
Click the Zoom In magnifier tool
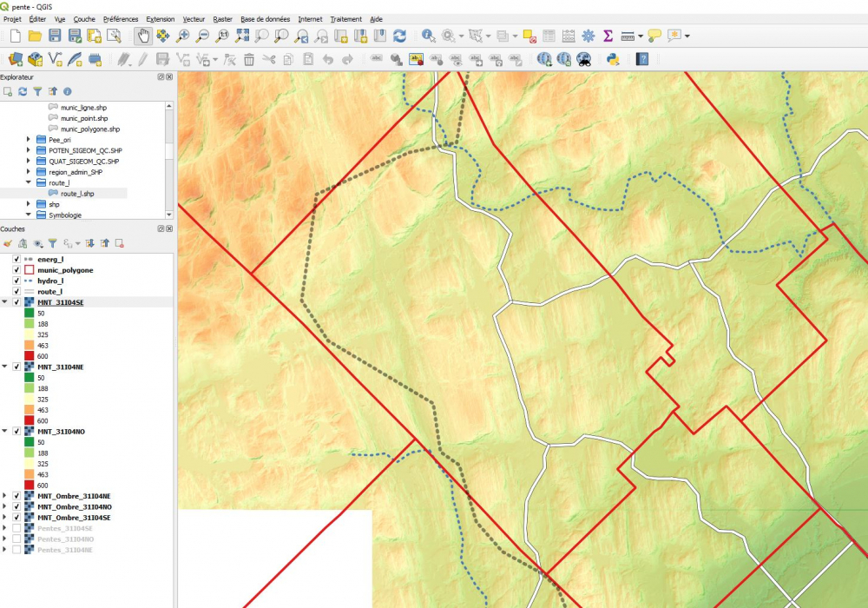[x=182, y=36]
